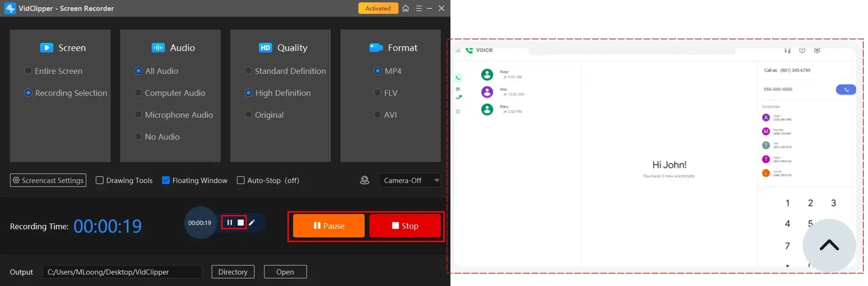This screenshot has height=286, width=868.
Task: Select the orange L suggested contact
Action: click(x=766, y=173)
